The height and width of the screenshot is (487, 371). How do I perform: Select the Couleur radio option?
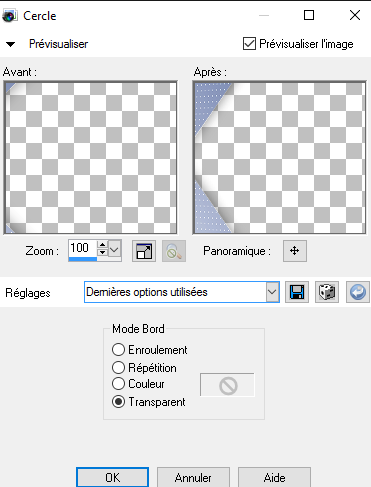[x=118, y=384]
